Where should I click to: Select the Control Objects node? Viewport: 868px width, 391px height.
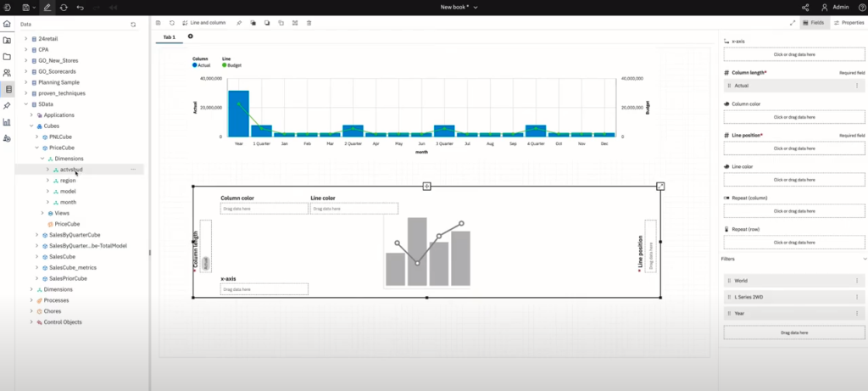pyautogui.click(x=63, y=322)
